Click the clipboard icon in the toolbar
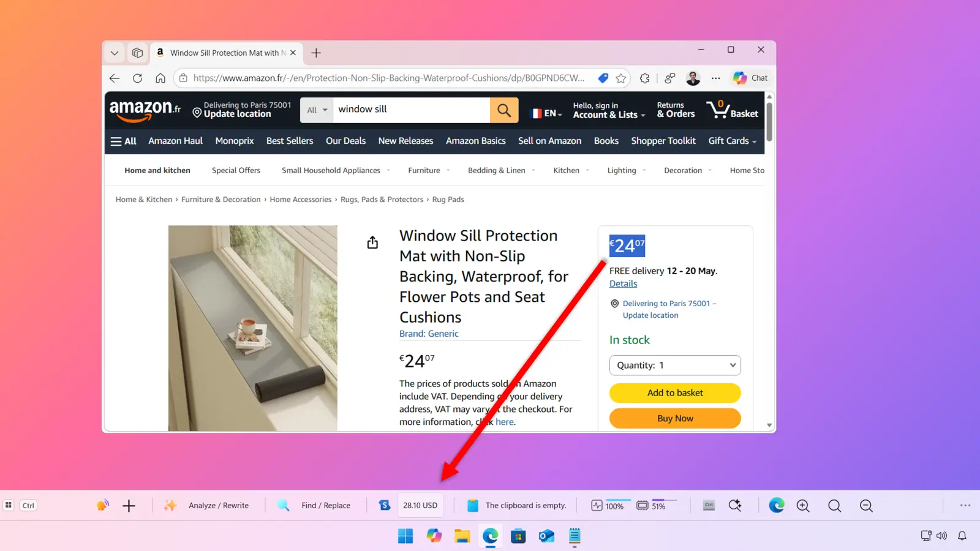The height and width of the screenshot is (551, 980). click(x=473, y=506)
